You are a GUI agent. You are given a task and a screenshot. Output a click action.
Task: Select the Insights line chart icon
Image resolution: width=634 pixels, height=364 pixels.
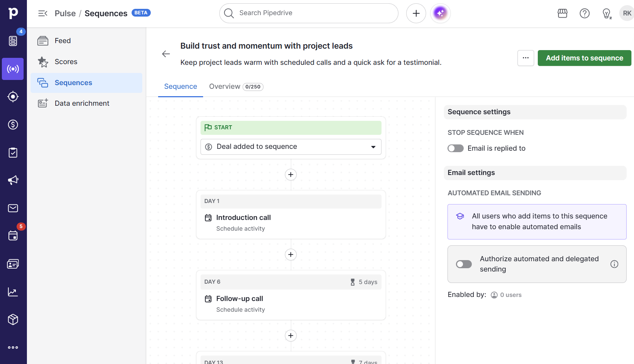point(13,291)
